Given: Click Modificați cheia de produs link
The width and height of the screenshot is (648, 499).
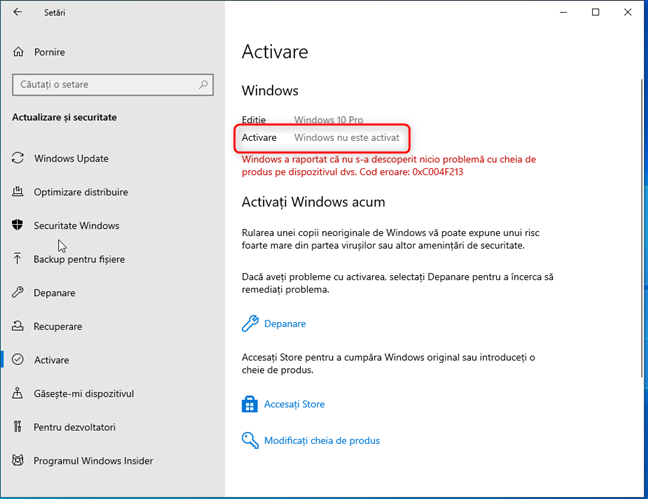Looking at the screenshot, I should pyautogui.click(x=322, y=440).
